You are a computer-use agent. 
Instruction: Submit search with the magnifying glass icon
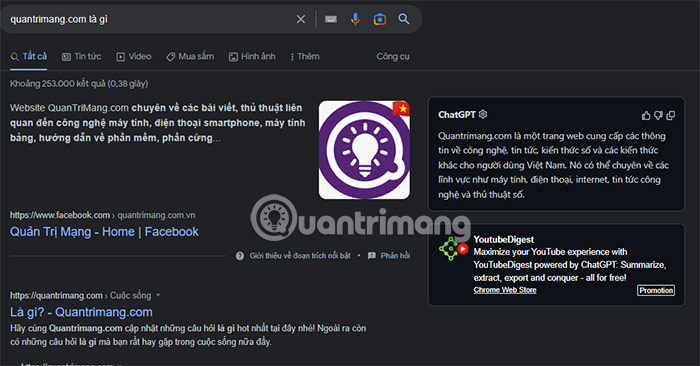(x=404, y=19)
